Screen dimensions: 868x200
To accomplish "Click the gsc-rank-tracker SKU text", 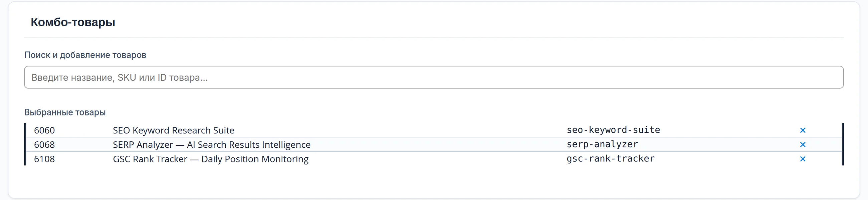I will pos(611,159).
